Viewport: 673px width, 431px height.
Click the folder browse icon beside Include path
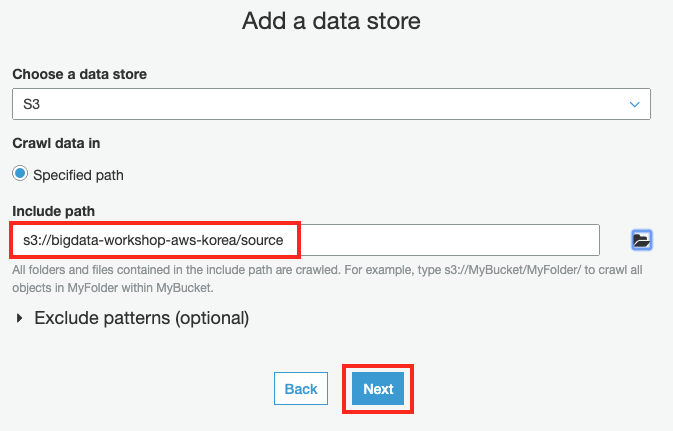click(642, 240)
